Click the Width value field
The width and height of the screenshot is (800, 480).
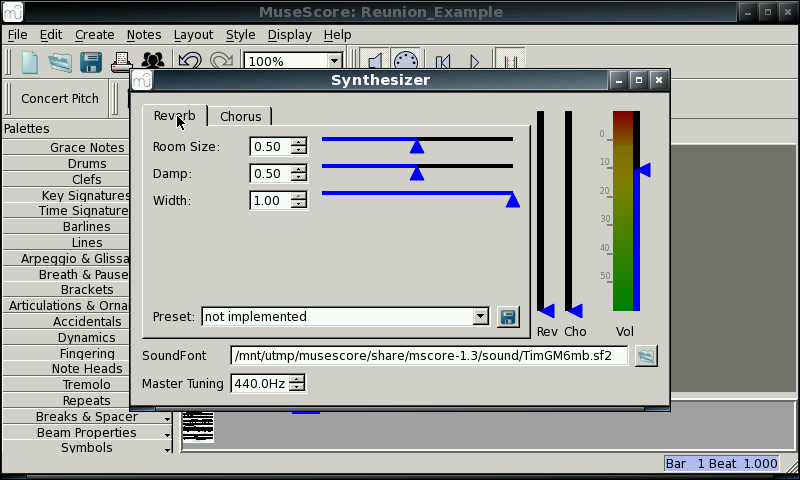point(270,200)
